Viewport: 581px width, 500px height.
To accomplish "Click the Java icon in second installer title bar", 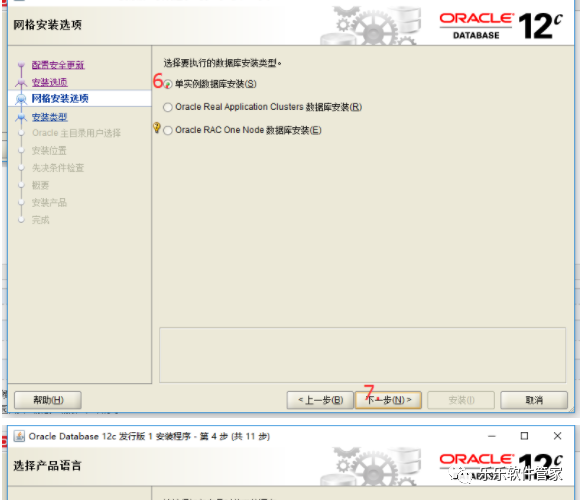I will (x=19, y=436).
